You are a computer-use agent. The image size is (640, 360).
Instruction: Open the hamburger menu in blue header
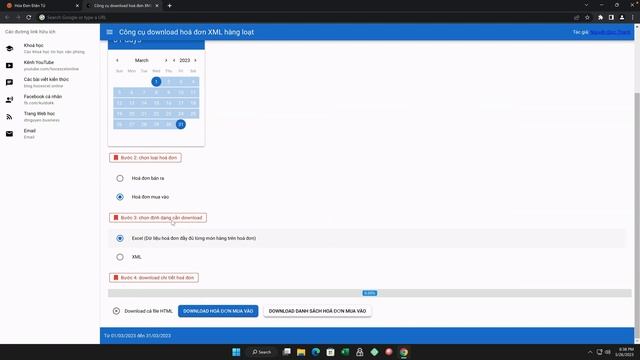pos(109,32)
